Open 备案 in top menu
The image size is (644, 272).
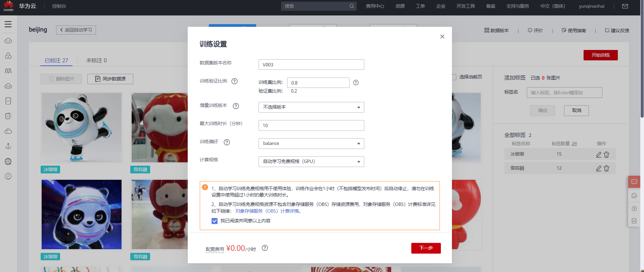(491, 6)
